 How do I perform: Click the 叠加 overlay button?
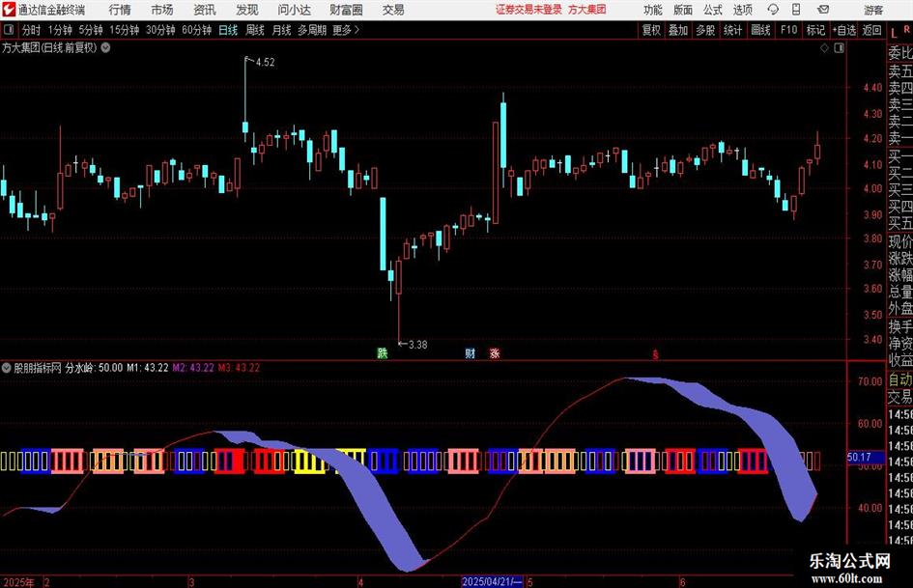pos(678,30)
